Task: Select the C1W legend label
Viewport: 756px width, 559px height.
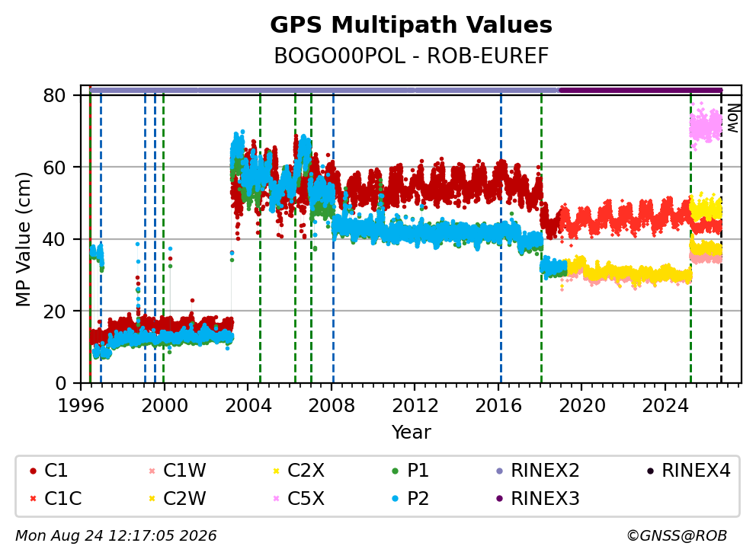Action: pyautogui.click(x=184, y=471)
